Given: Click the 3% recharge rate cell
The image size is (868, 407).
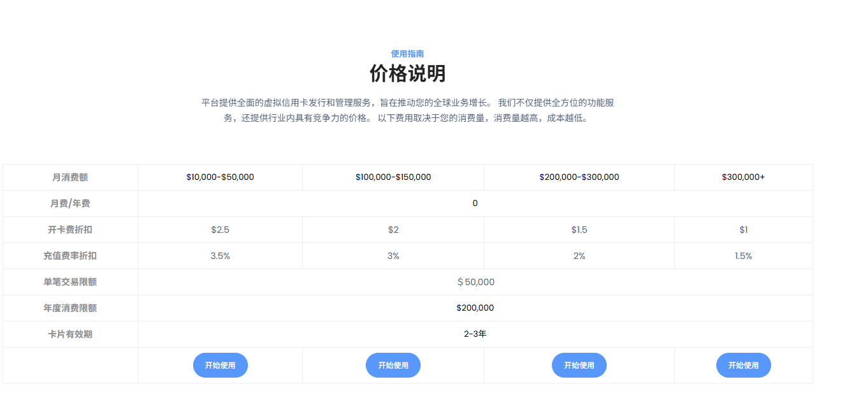Looking at the screenshot, I should pos(393,256).
